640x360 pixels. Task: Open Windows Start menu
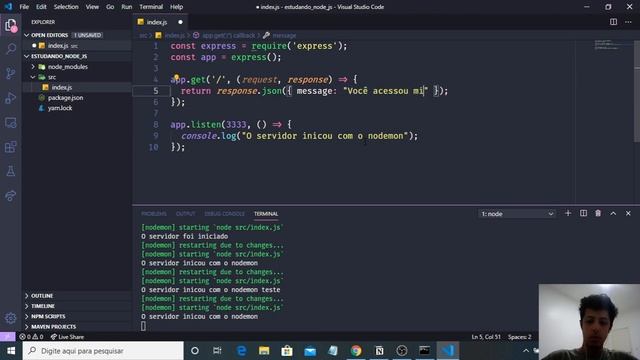(11, 351)
